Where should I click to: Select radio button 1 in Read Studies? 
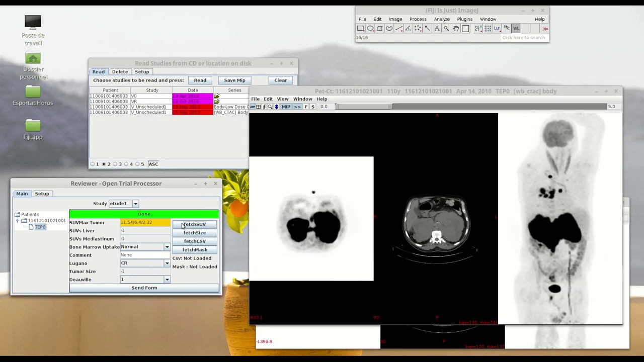93,164
